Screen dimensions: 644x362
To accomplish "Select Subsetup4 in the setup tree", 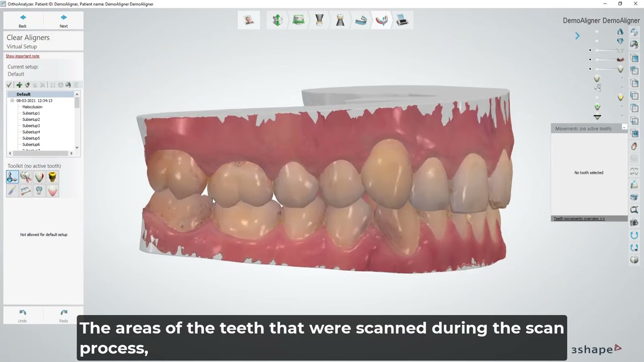I will [x=31, y=132].
